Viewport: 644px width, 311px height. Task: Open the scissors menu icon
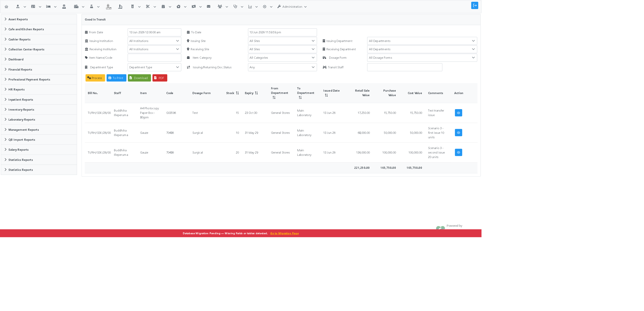[148, 7]
